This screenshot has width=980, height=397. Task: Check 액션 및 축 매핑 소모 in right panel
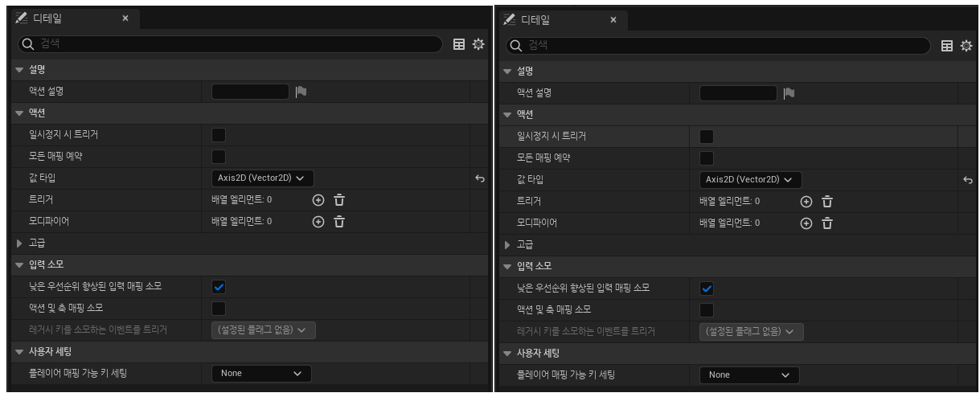point(707,309)
